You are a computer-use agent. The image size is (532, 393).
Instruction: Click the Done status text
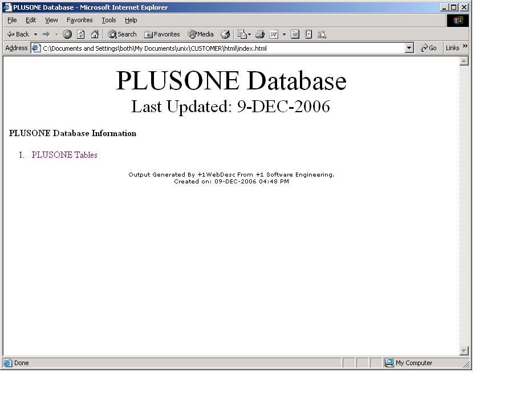point(21,363)
